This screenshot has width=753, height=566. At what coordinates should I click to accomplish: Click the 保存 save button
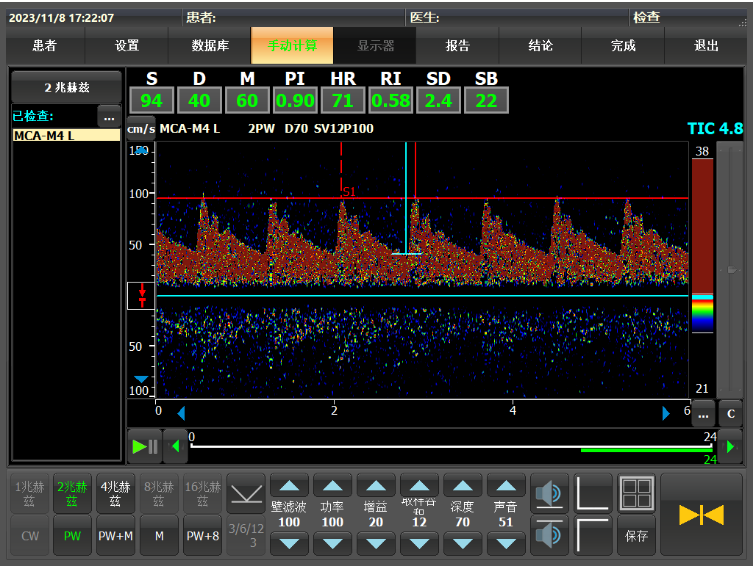point(636,535)
